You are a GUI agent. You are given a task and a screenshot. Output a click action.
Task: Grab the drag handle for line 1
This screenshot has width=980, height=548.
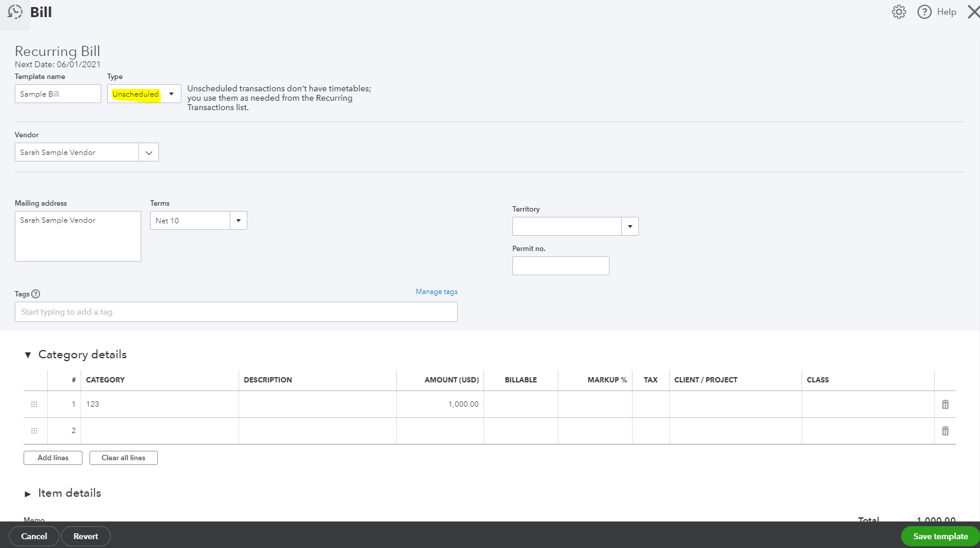coord(34,404)
